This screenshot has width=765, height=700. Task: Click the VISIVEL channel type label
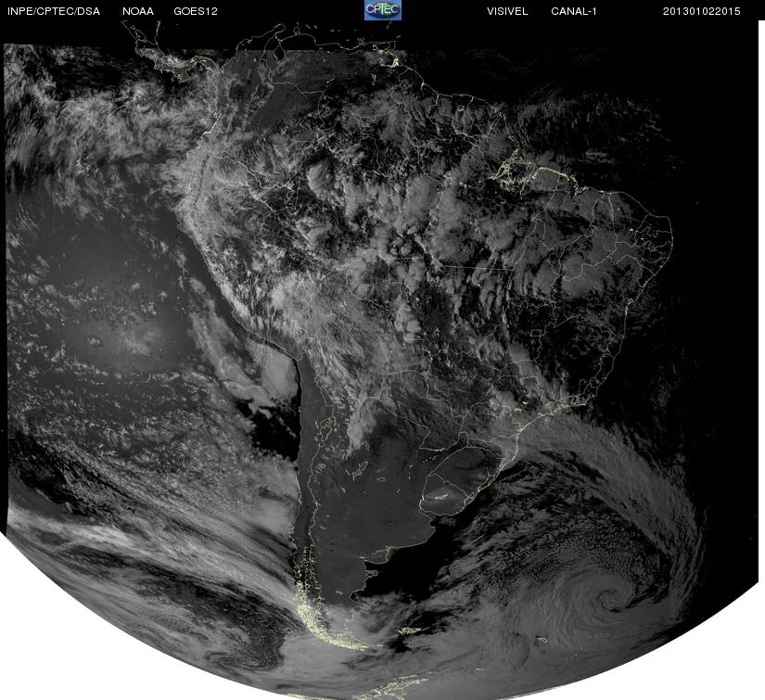coord(507,11)
